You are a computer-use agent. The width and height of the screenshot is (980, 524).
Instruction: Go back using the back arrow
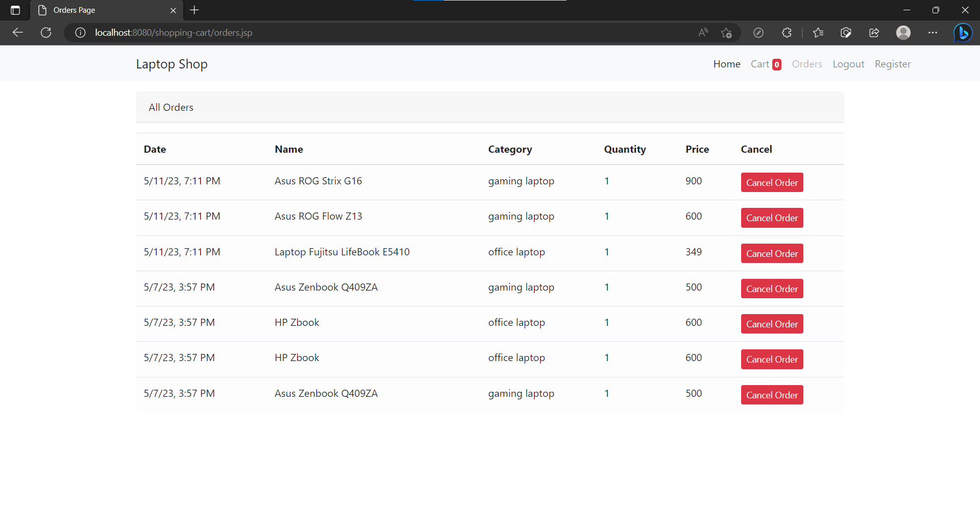click(x=18, y=33)
